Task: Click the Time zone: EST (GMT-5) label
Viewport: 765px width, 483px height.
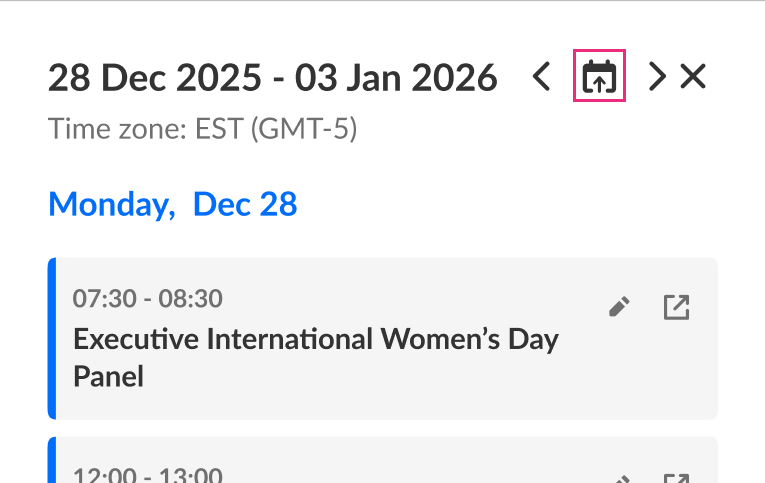Action: (203, 129)
